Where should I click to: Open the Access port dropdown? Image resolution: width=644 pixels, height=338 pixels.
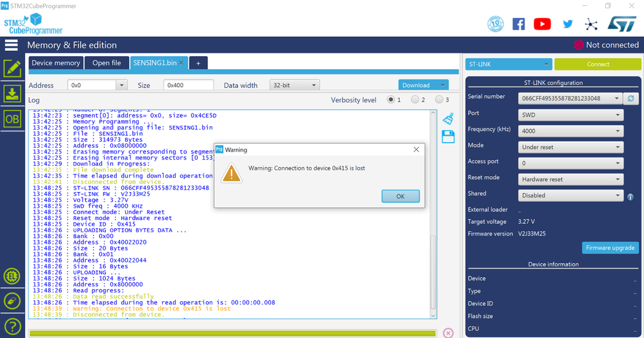point(571,163)
